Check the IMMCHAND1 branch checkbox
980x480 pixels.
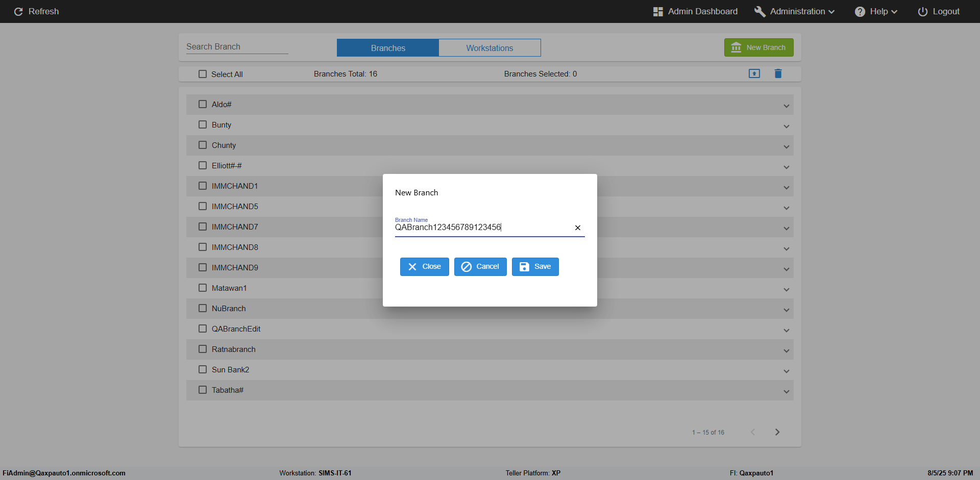[x=203, y=186]
